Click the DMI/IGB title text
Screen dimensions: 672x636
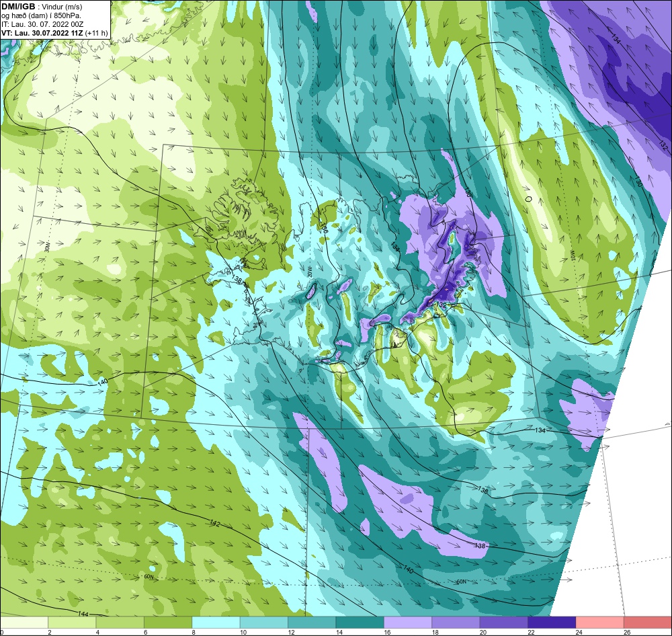click(18, 7)
